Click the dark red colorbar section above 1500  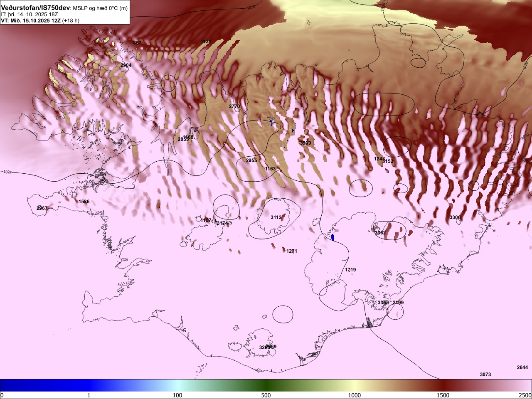click(443, 385)
